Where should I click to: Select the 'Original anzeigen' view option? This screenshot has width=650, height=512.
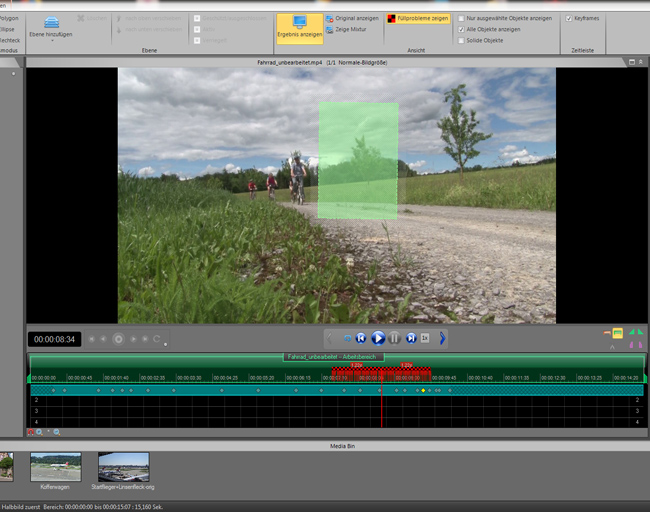tap(353, 18)
